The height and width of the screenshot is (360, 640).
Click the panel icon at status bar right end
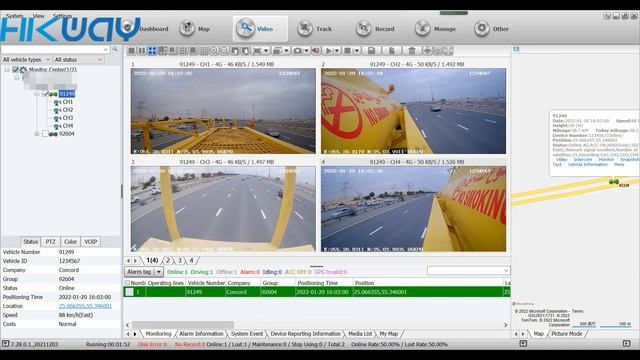coord(627,344)
